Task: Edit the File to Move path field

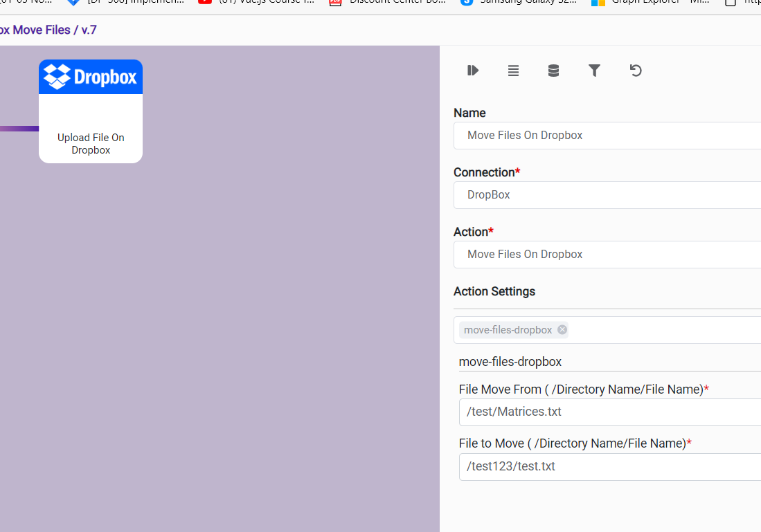Action: pos(609,467)
